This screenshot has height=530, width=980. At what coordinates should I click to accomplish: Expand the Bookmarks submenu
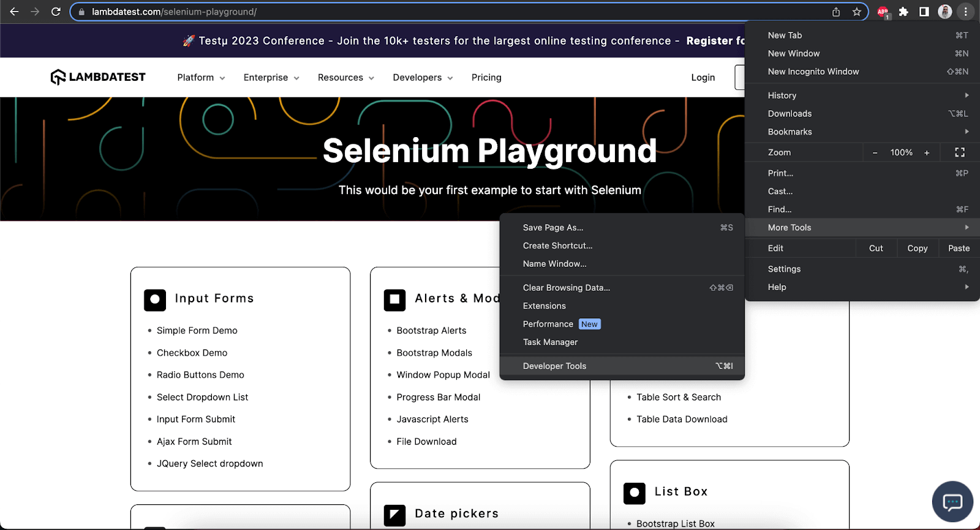[x=862, y=132]
